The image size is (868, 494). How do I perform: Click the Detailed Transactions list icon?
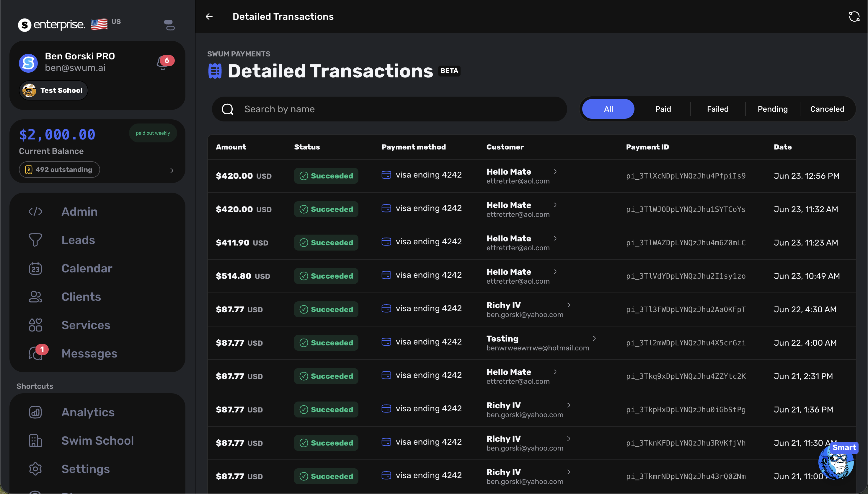(215, 71)
